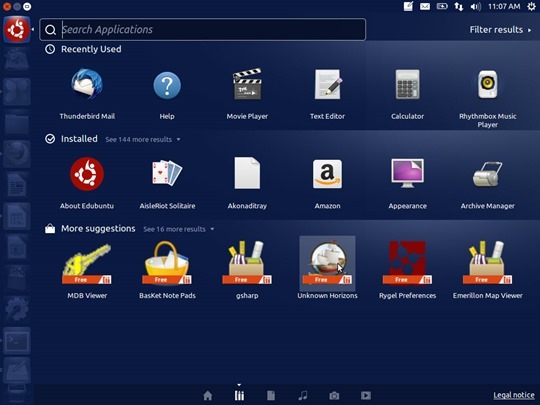Launch Archive Manager

coord(488,174)
